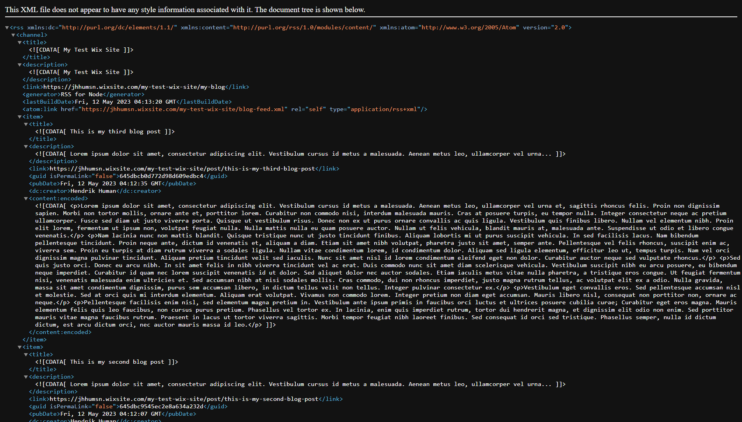Collapse the first item node
Screen dimensions: 742x422
[x=17, y=116]
